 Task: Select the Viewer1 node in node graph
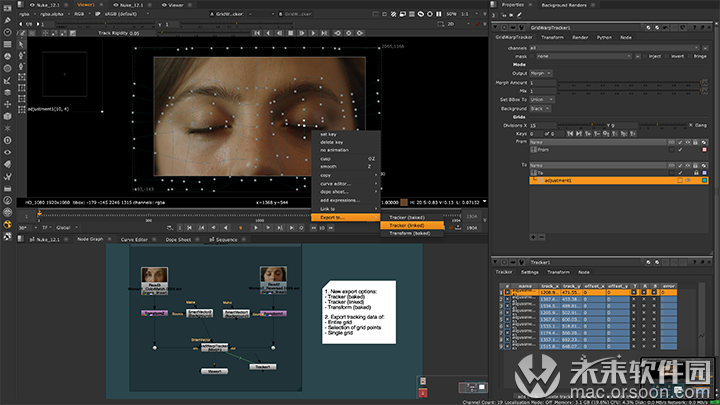pyautogui.click(x=214, y=371)
